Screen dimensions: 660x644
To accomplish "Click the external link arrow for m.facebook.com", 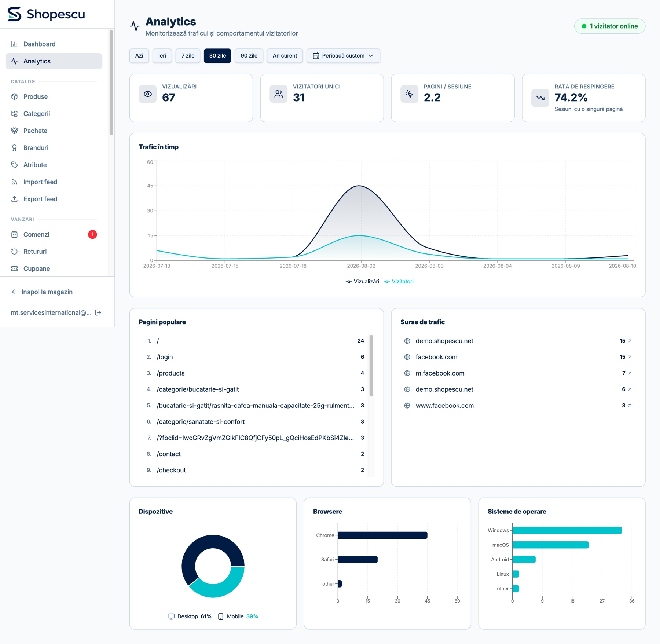I will tap(630, 373).
